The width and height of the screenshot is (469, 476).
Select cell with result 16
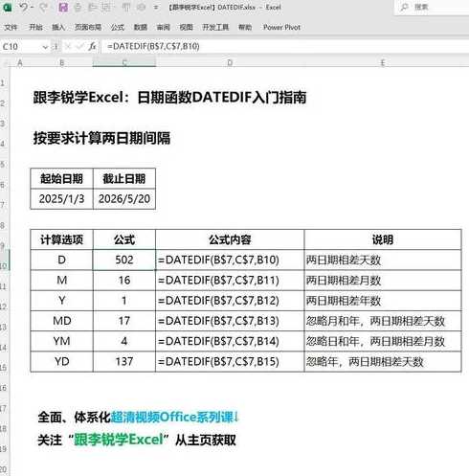point(124,281)
